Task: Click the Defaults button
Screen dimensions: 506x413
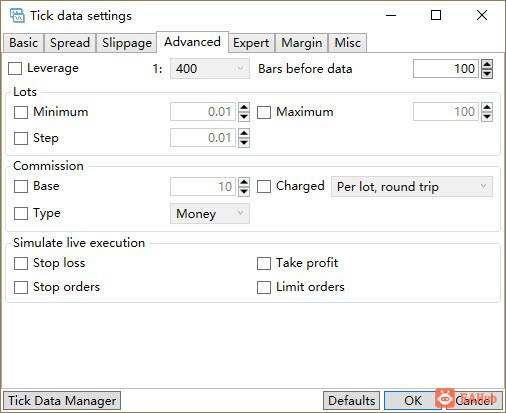Action: [x=351, y=400]
